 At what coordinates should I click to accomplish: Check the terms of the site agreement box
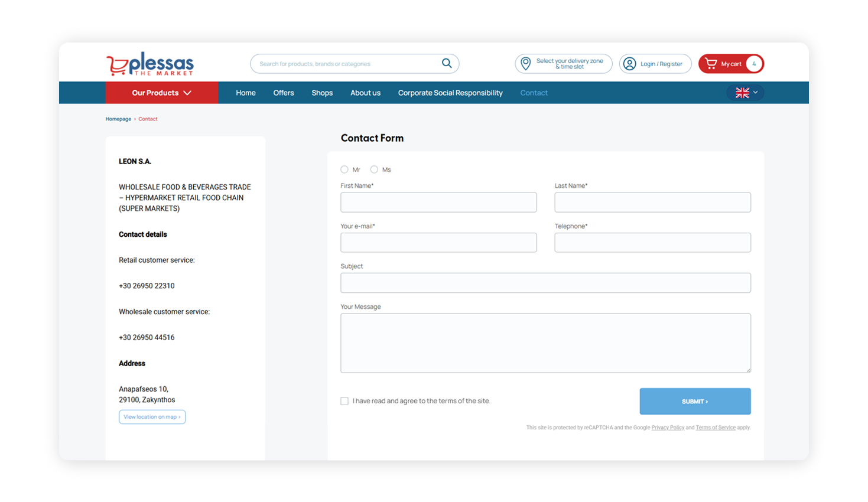tap(344, 400)
